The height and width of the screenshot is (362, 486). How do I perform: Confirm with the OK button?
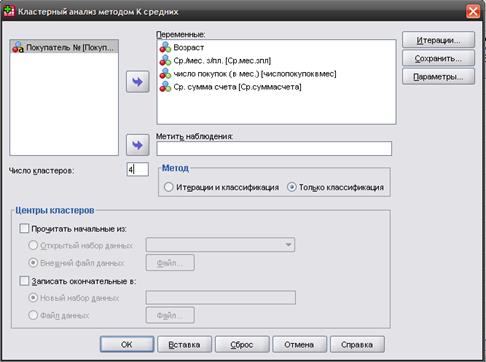click(x=127, y=344)
